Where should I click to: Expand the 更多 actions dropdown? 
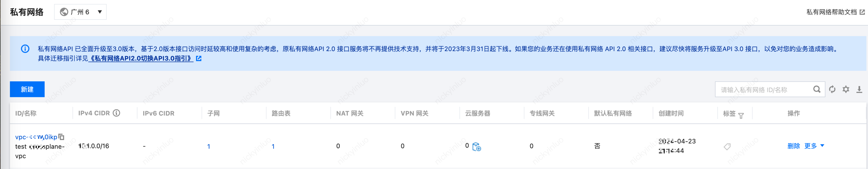point(814,146)
